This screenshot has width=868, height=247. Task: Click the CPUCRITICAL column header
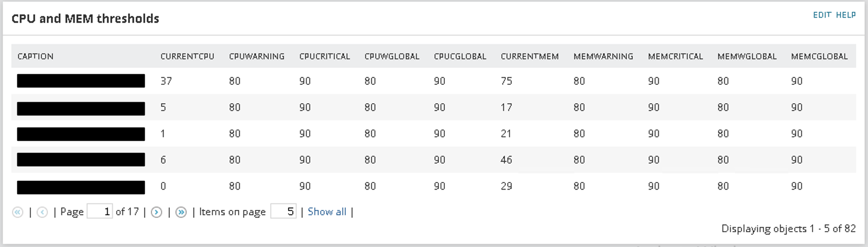click(x=325, y=56)
